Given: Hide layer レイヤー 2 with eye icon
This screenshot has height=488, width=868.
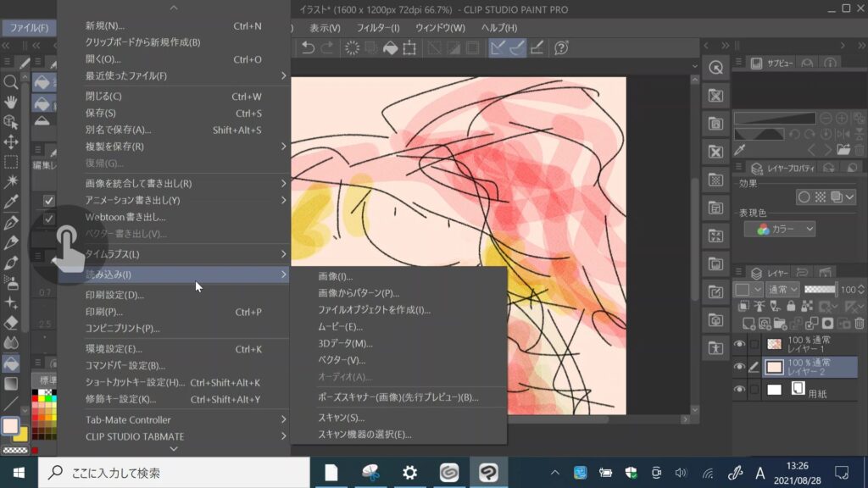Looking at the screenshot, I should 739,367.
